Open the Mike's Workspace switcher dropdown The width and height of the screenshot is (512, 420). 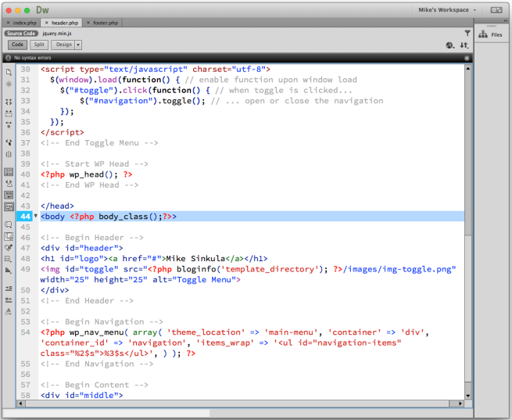pos(447,10)
